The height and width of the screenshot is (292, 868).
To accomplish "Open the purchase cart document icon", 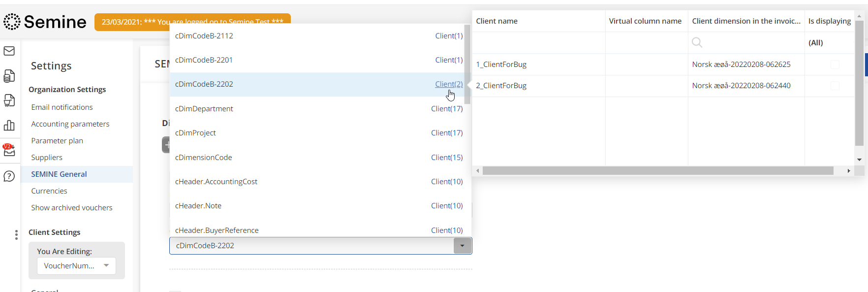I will click(x=10, y=100).
